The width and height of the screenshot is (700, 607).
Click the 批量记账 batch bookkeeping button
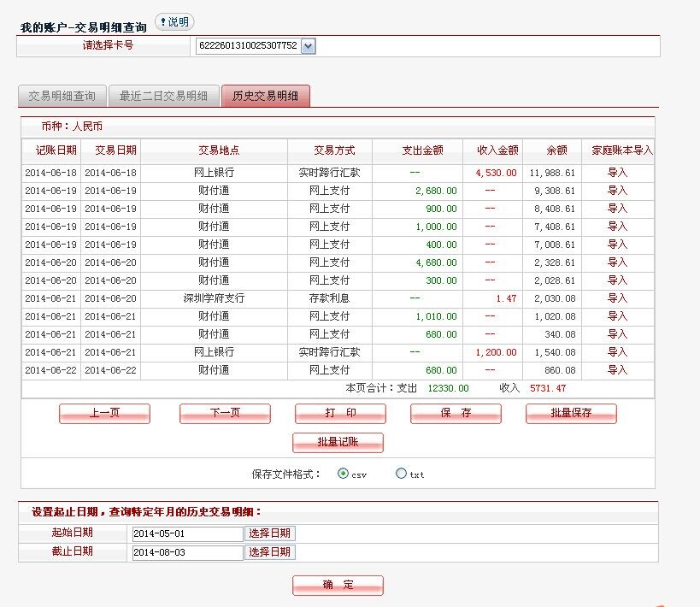[338, 442]
